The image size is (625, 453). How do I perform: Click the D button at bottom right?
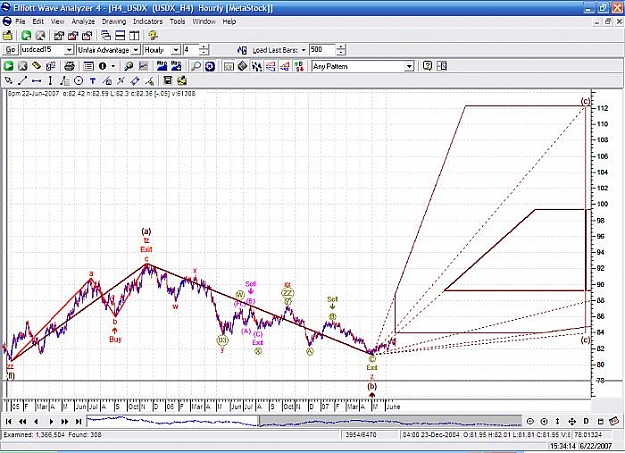pos(586,421)
